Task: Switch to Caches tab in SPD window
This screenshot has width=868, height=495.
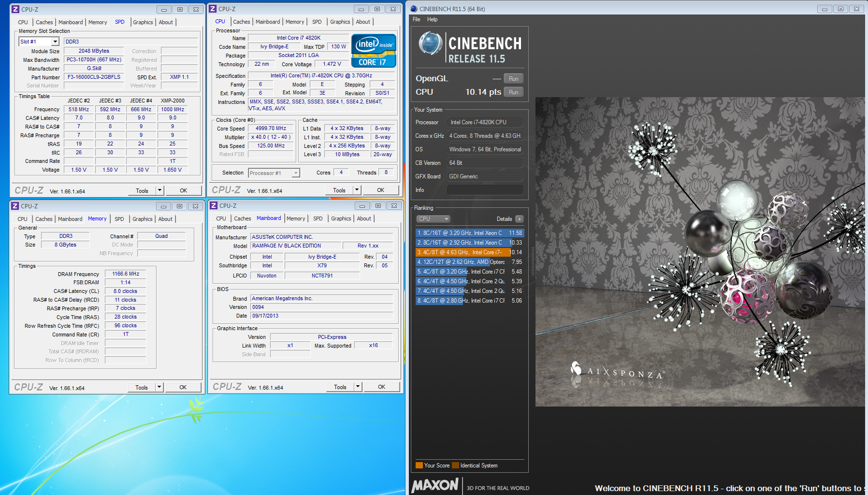Action: click(44, 22)
